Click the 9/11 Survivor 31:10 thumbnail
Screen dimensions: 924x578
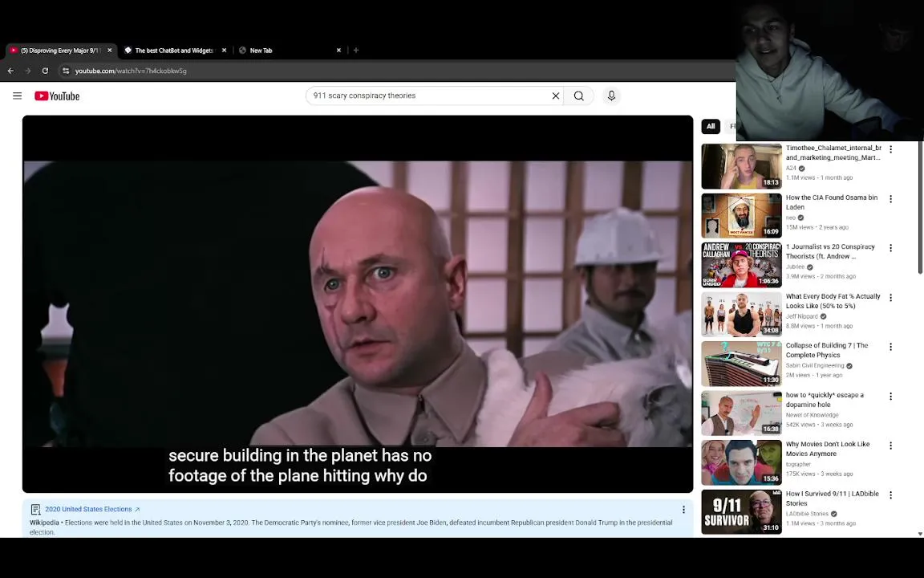[x=741, y=512]
